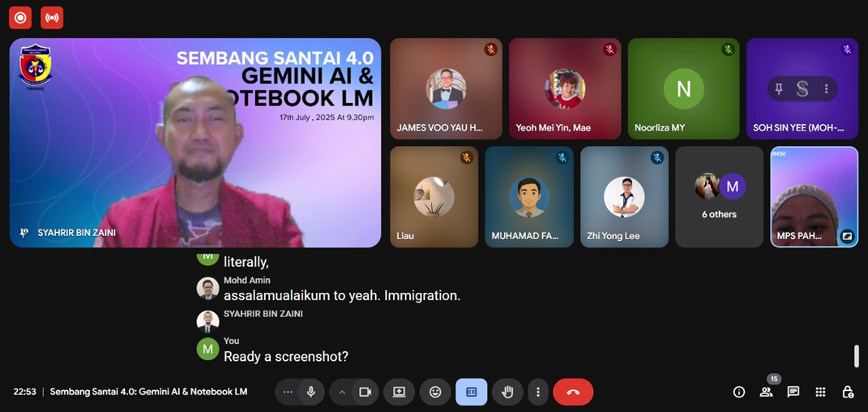Toggle the microphone on or off
Screen dimensions: 868x412
tap(310, 392)
